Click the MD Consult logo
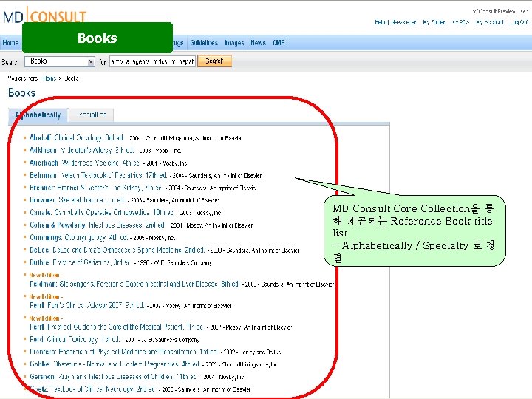Viewport: 532px width, 399px height. click(44, 16)
